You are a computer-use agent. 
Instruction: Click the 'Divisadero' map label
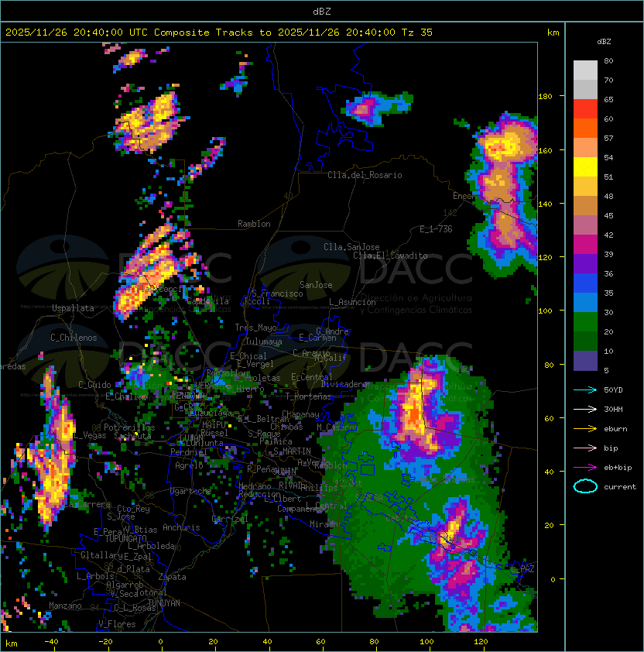[344, 384]
